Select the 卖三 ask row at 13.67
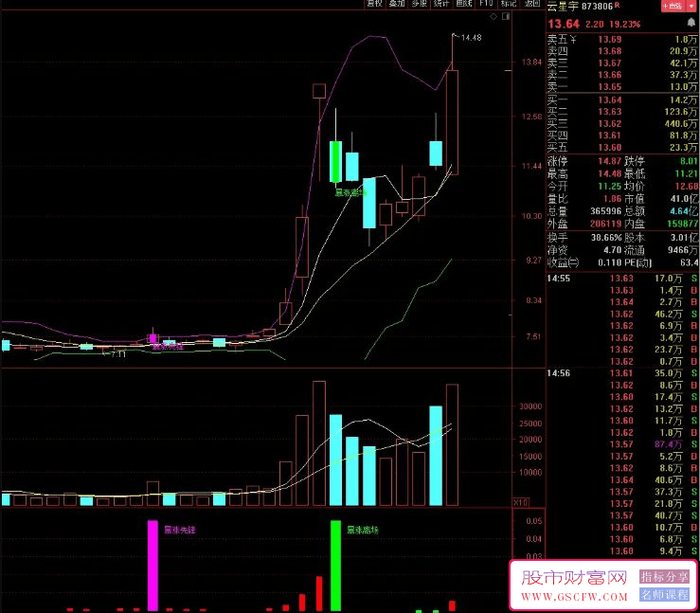Screen dimensions: 700x613 coord(622,63)
